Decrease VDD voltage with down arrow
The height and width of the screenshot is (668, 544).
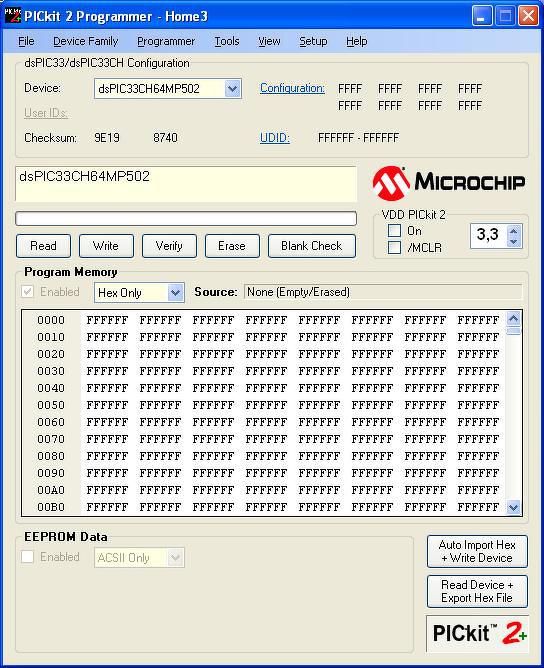click(x=513, y=242)
